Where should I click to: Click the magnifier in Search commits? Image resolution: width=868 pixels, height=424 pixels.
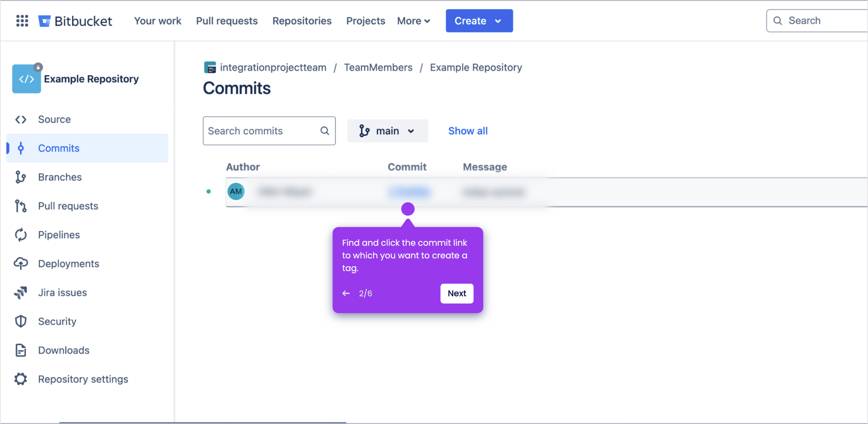[325, 131]
